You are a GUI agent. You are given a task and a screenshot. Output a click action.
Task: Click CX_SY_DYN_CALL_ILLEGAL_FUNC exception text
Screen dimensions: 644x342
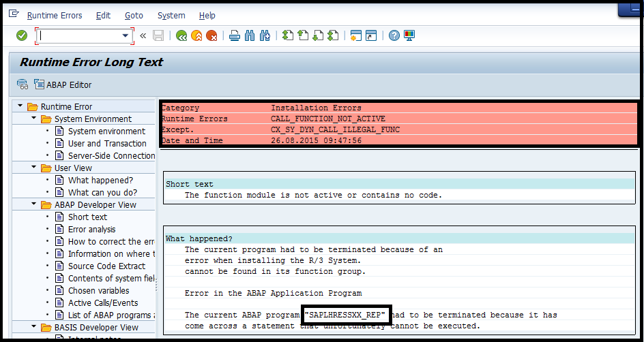[x=335, y=129]
